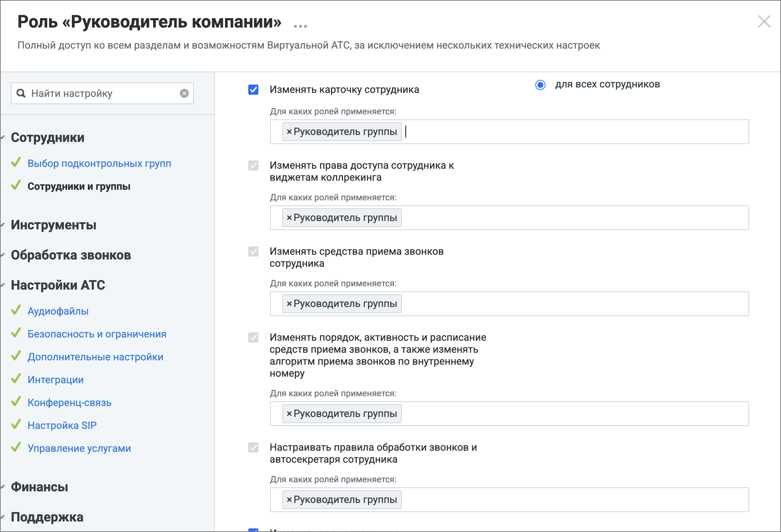Toggle the Изменять карточку сотрудника checkbox

[x=253, y=90]
